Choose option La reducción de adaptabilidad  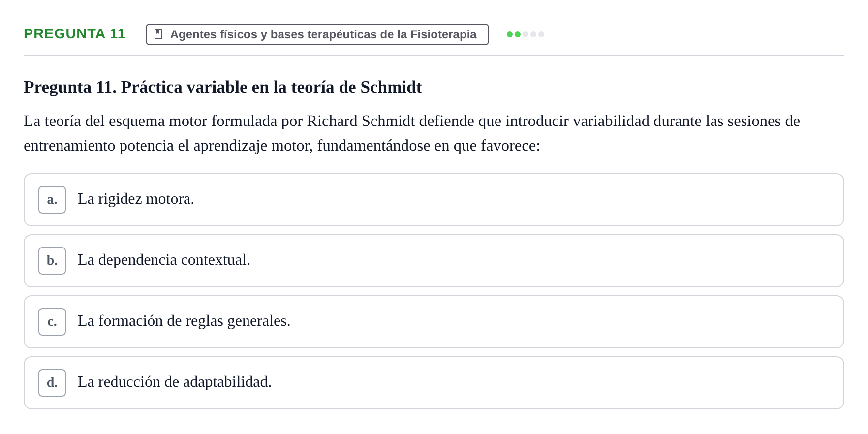434,383
